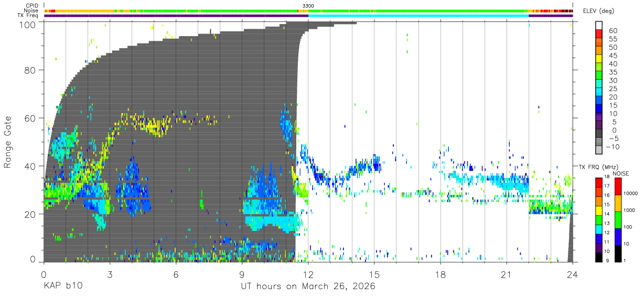644x297 pixels.
Task: Click the 18 tick on UT hours axis
Action: [x=441, y=274]
